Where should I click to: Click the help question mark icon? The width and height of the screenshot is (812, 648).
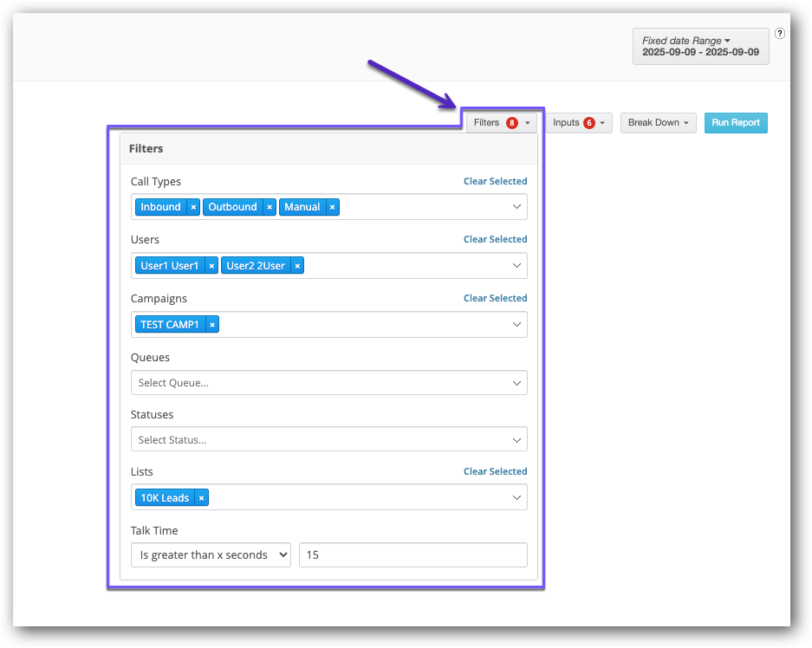click(x=780, y=34)
